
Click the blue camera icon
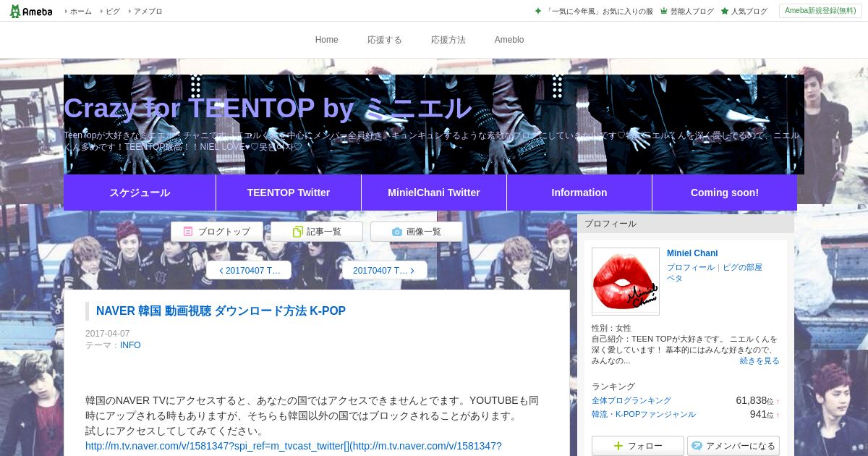click(397, 232)
